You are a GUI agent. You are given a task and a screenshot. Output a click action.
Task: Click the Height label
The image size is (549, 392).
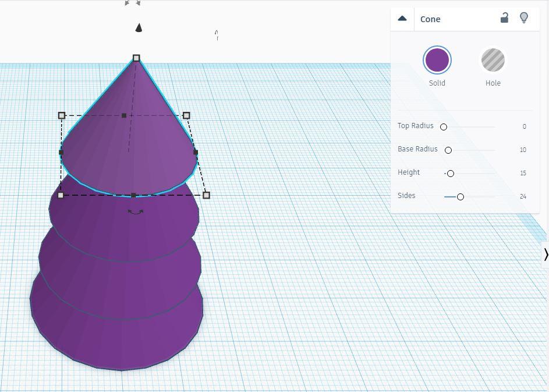[x=409, y=172]
